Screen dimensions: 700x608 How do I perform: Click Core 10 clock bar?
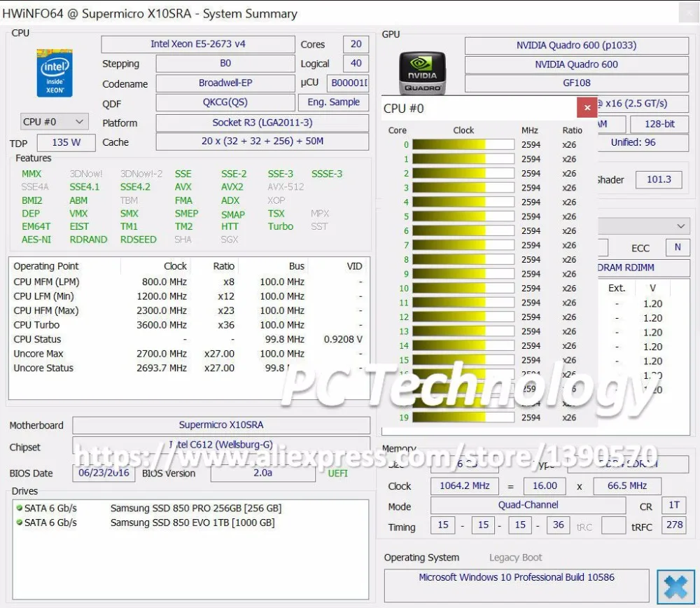point(463,288)
